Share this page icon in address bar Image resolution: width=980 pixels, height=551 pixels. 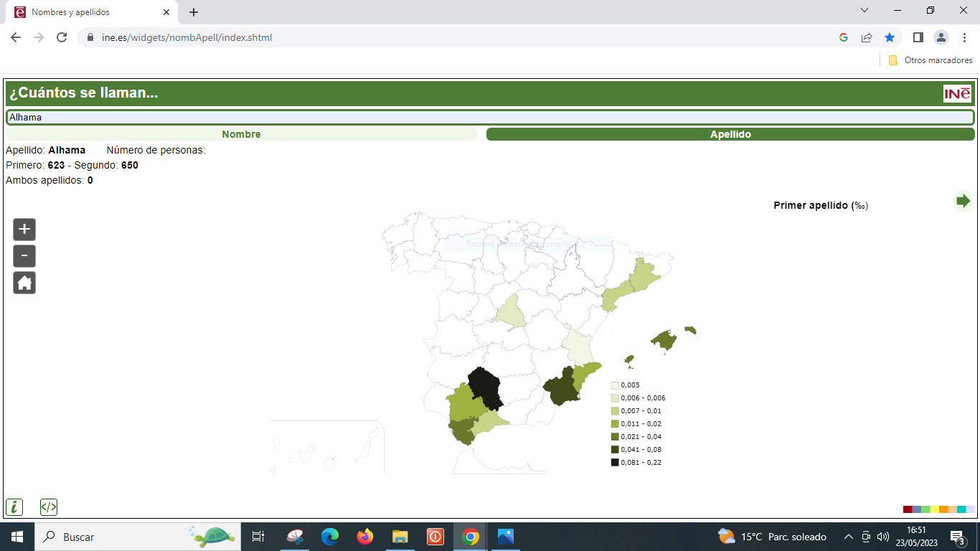(867, 37)
